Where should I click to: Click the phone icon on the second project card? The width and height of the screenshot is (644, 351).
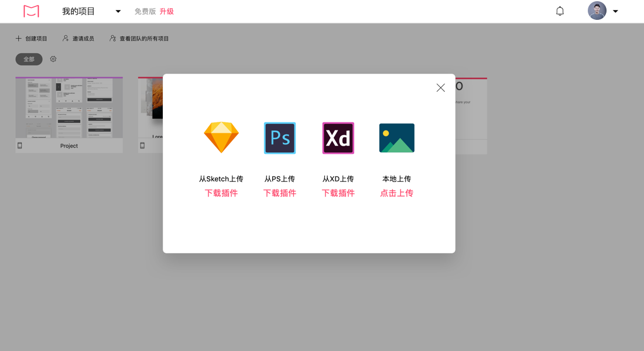pyautogui.click(x=142, y=145)
